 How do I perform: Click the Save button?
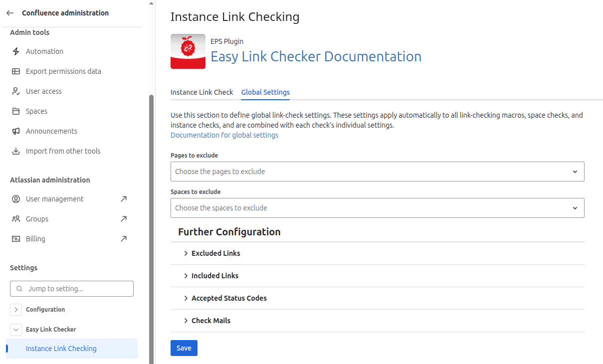tap(184, 348)
